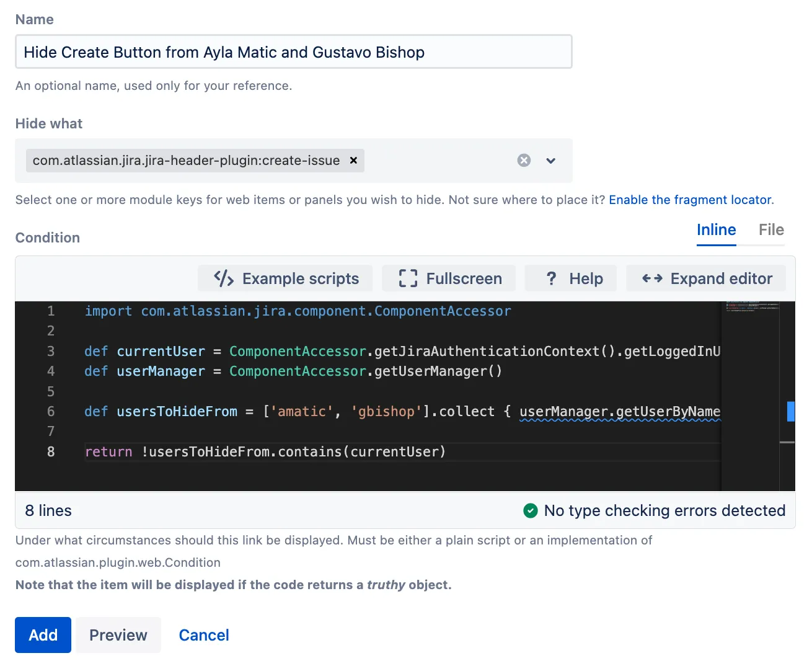Image resolution: width=812 pixels, height=666 pixels.
Task: Click the editor vertical scrollbar
Action: pyautogui.click(x=787, y=396)
